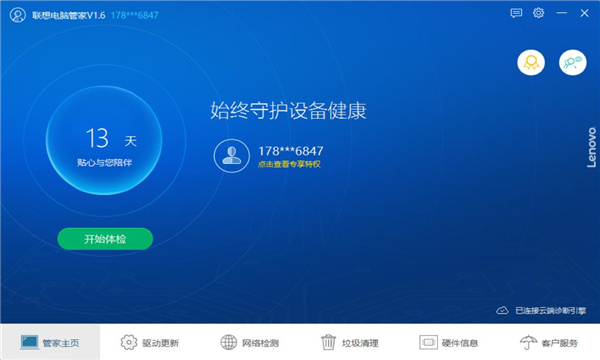
Task: Close the Lenovo PC Manager window
Action: tap(584, 13)
